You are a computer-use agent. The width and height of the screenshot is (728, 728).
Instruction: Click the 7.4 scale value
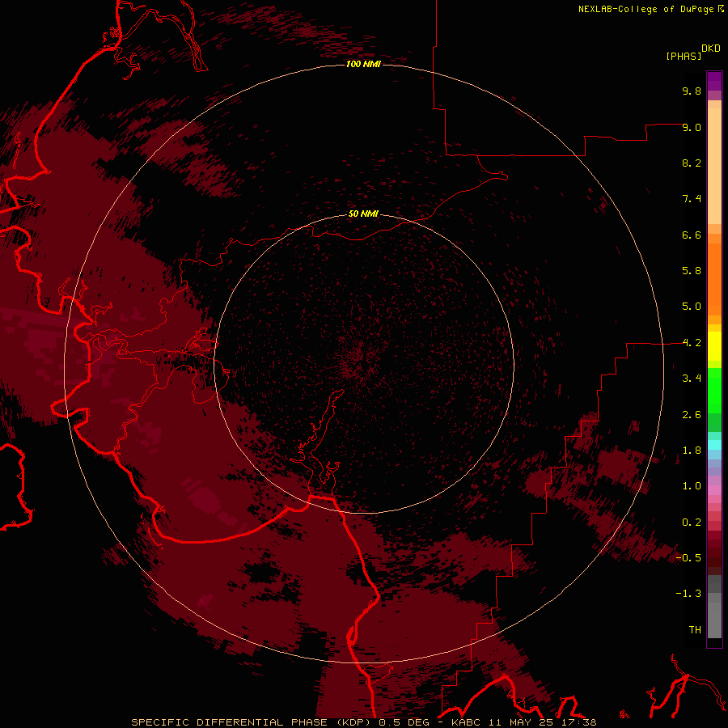click(x=692, y=199)
